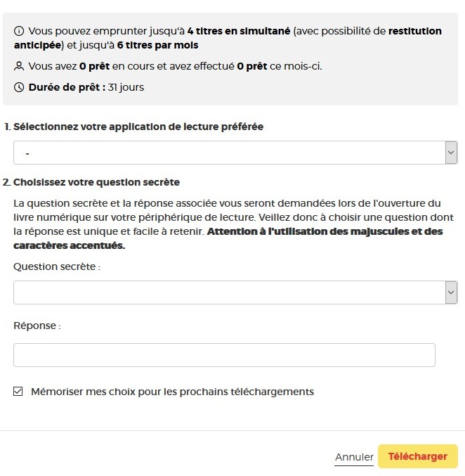Click the chevron on the secret question selector
Screen dimensions: 465x476
[x=451, y=292]
